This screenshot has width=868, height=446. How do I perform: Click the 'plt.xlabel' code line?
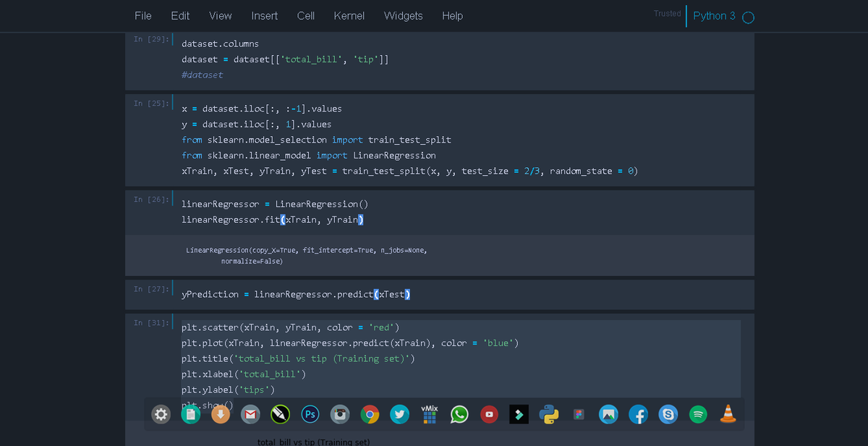coord(244,374)
